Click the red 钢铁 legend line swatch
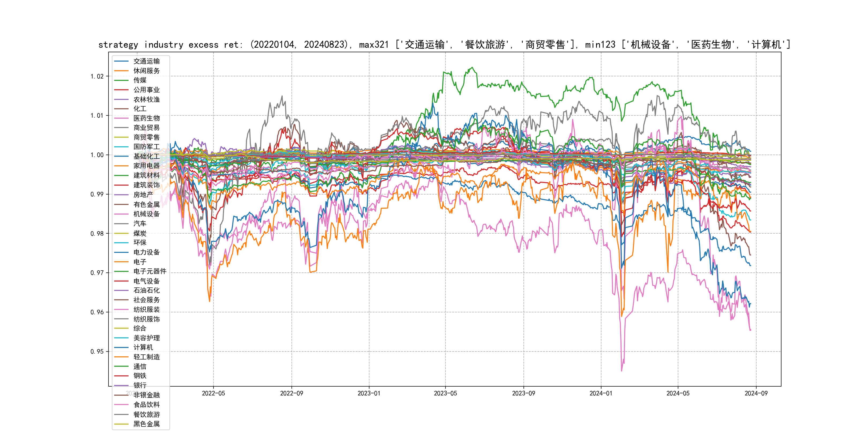The width and height of the screenshot is (868, 434). [x=121, y=376]
